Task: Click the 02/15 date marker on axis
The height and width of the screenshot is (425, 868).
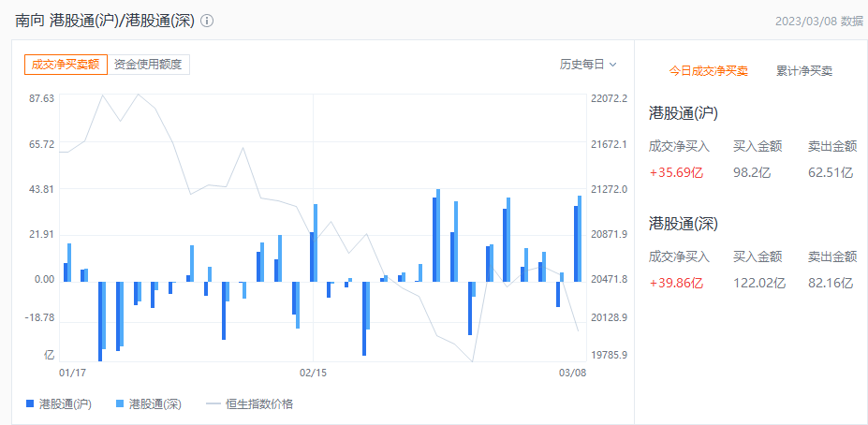Action: pyautogui.click(x=314, y=373)
